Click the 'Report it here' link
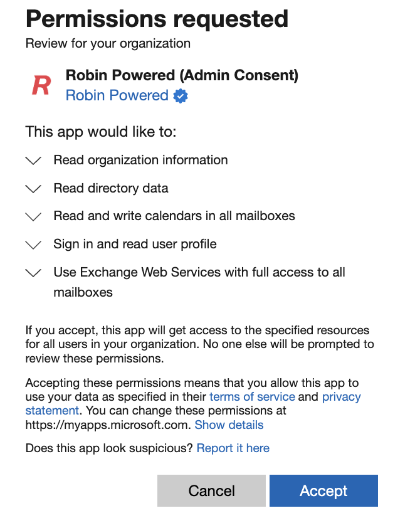Image resolution: width=420 pixels, height=518 pixels. coord(233,448)
